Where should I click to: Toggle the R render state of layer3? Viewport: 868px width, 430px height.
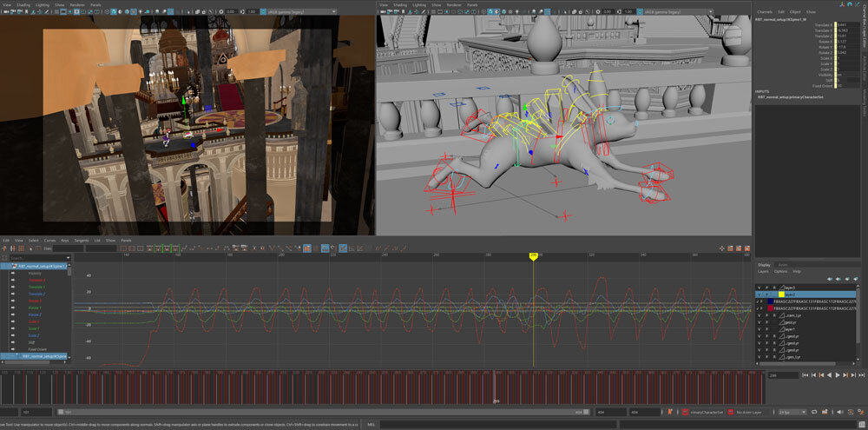pos(775,287)
